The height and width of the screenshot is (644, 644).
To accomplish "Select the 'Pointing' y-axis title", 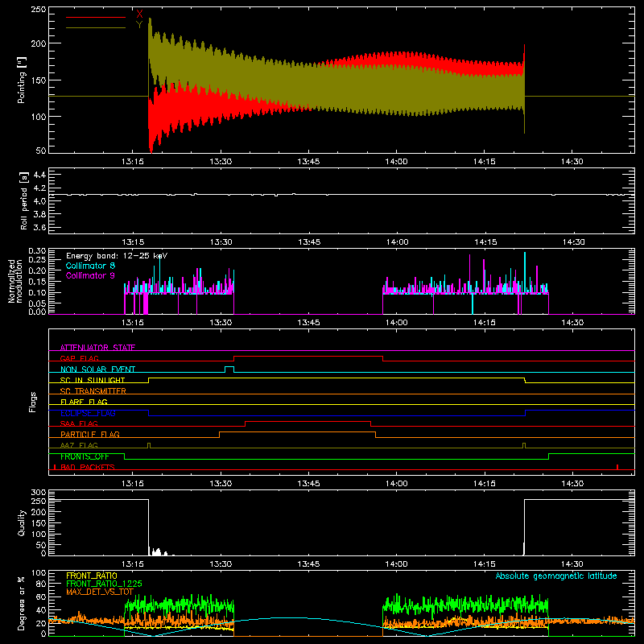I will click(x=22, y=80).
